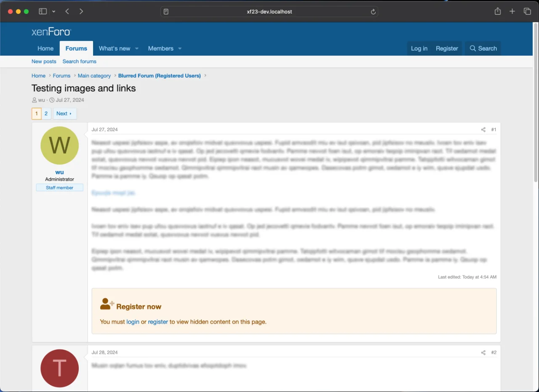This screenshot has width=539, height=392.
Task: Click the Log in button
Action: coord(419,48)
